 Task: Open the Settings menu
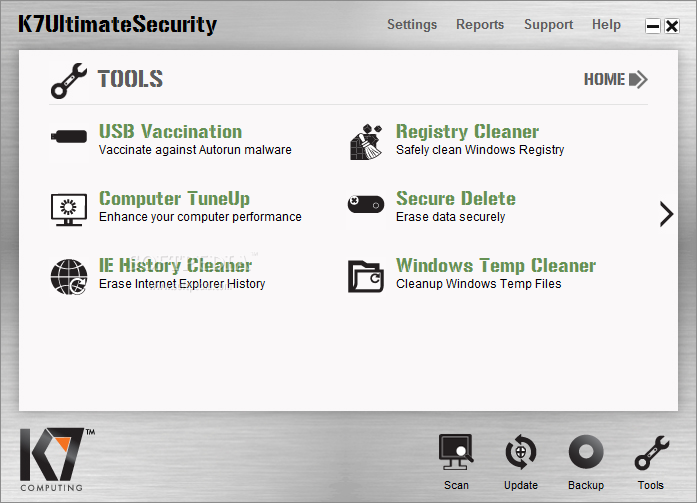pyautogui.click(x=412, y=24)
